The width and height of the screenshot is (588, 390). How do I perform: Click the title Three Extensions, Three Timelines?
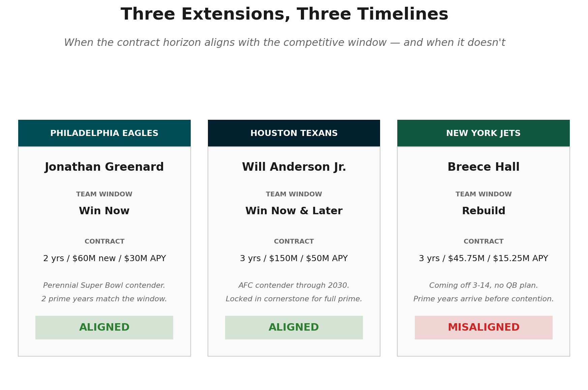(x=285, y=15)
